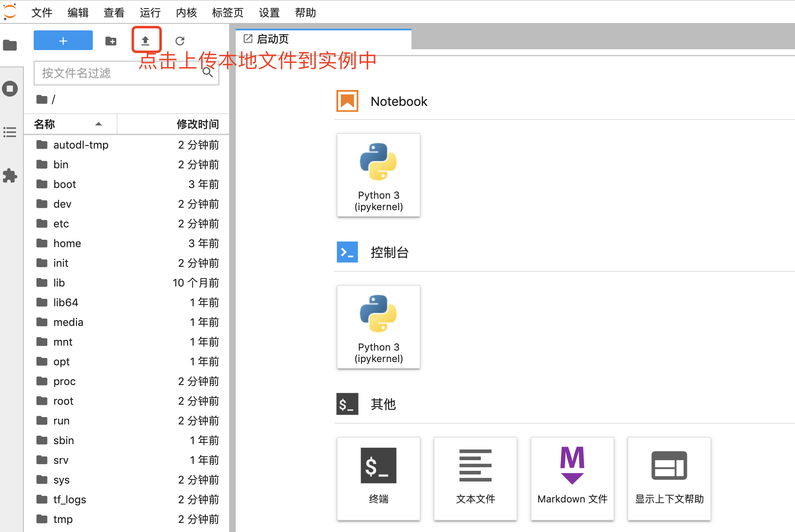Select the run folder
Image resolution: width=795 pixels, height=532 pixels.
coord(126,421)
